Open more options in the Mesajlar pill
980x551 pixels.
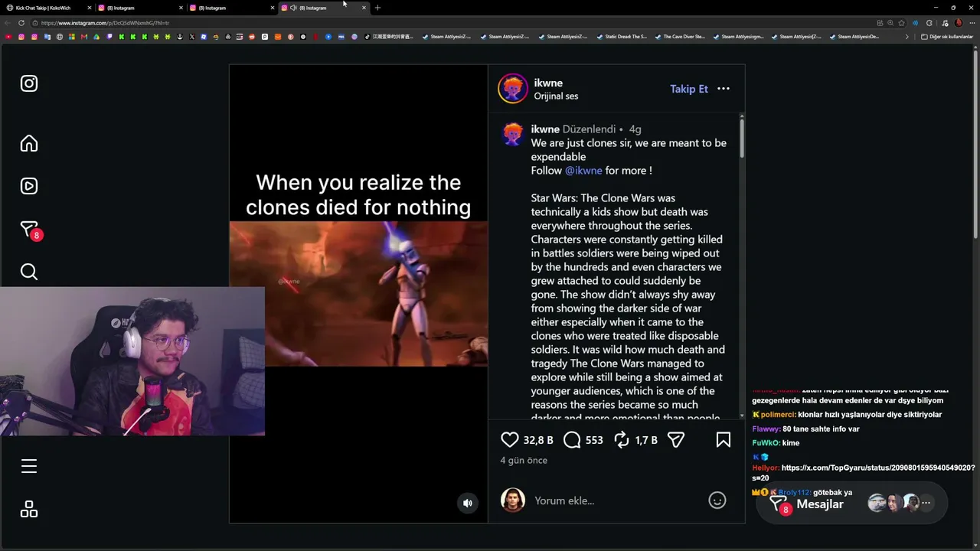tap(926, 503)
